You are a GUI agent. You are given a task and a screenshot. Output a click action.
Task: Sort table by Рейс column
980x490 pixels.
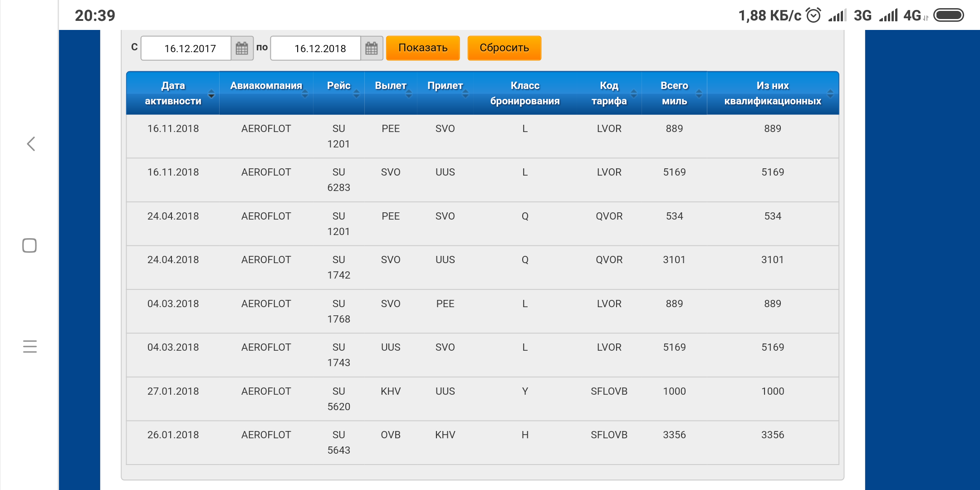point(339,93)
